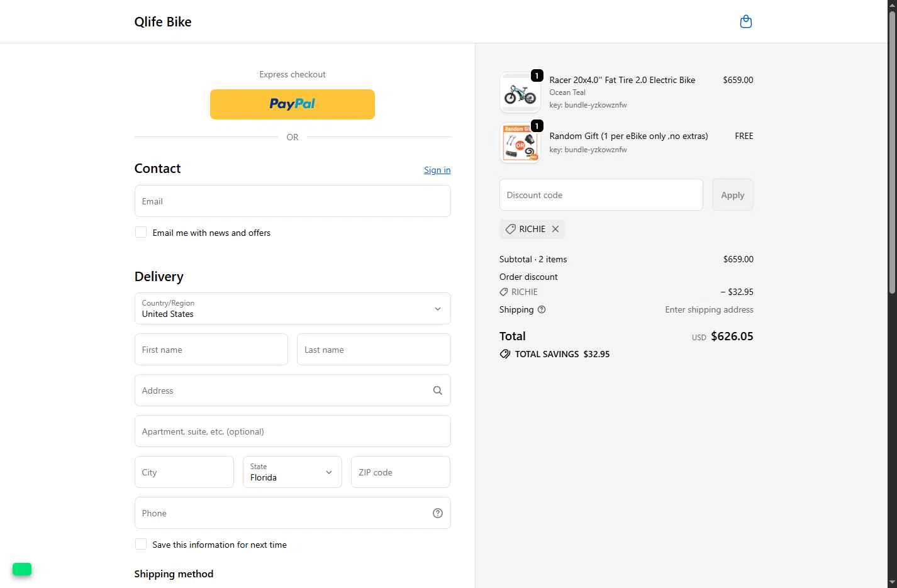897x588 pixels.
Task: Focus the Phone field
Action: tap(292, 513)
